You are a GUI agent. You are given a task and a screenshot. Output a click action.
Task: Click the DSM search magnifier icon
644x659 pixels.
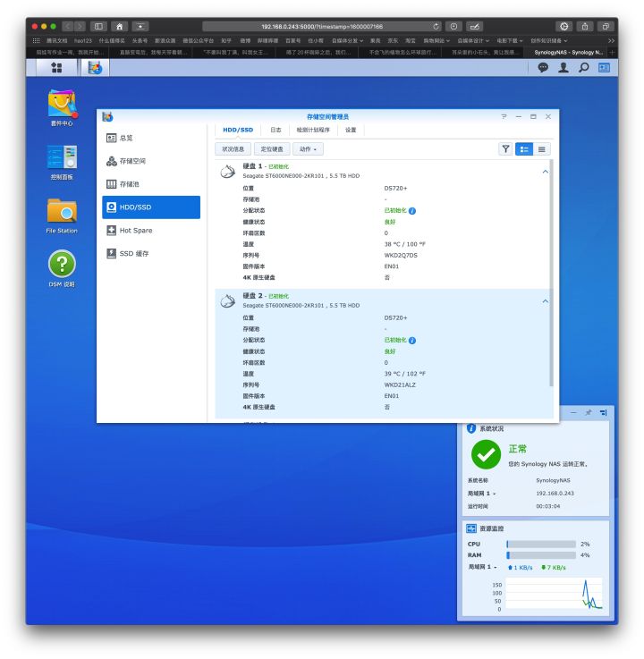tap(583, 67)
